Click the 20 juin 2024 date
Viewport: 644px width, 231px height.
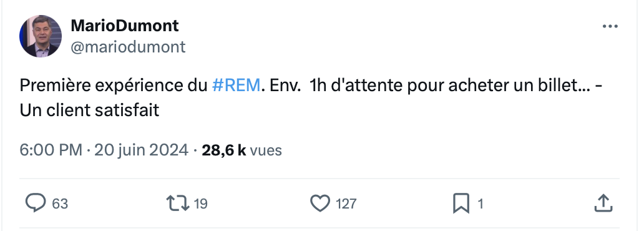coord(141,150)
